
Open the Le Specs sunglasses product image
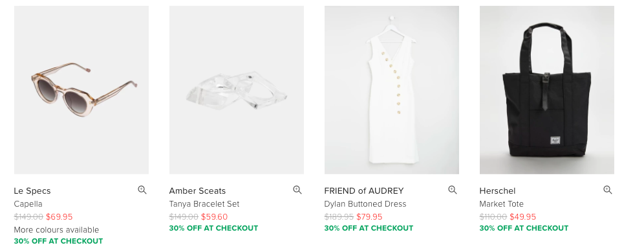point(81,90)
